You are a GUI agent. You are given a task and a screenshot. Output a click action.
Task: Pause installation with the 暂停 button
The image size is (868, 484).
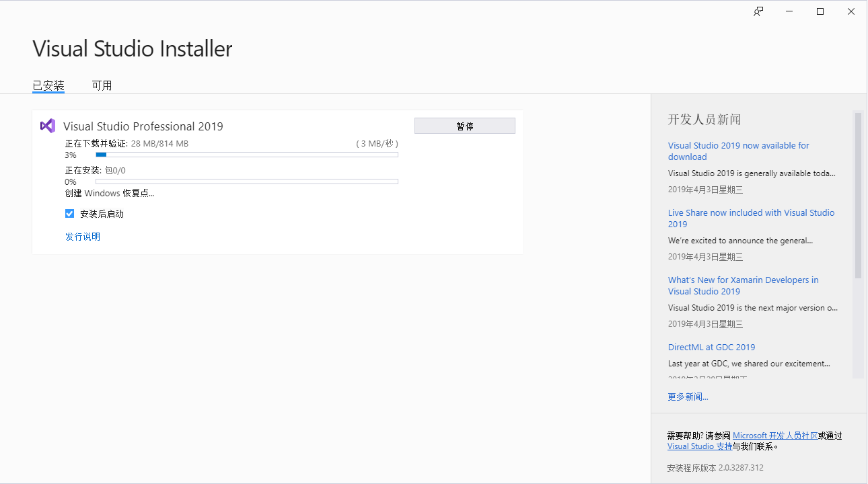tap(465, 126)
